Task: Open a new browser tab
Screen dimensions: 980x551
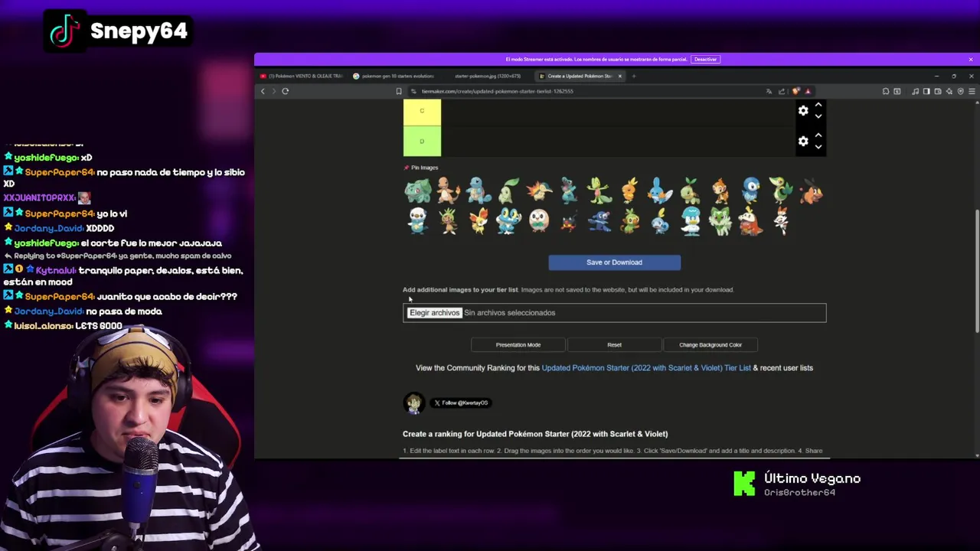Action: (634, 76)
